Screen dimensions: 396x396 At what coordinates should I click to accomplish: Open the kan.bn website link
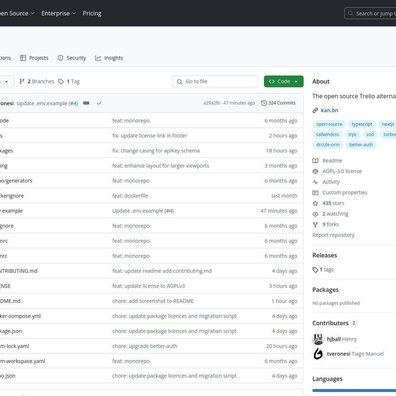point(329,110)
